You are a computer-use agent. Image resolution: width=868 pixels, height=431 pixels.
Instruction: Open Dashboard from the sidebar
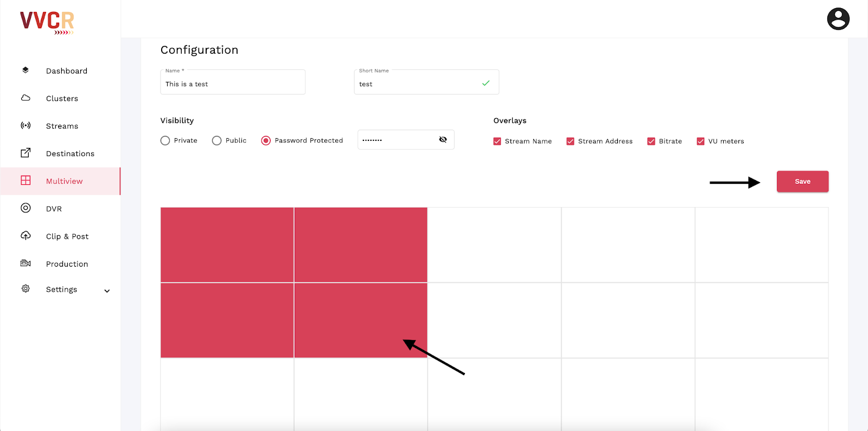coord(67,71)
